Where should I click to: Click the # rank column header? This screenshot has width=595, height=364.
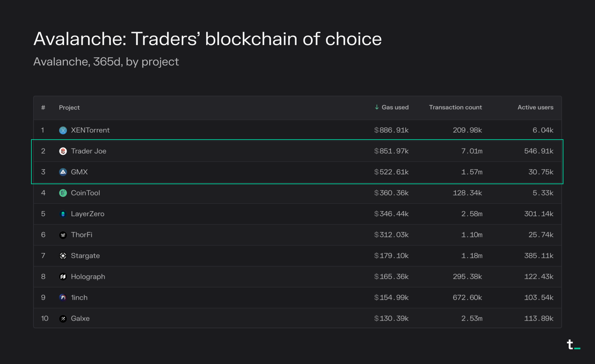tap(43, 108)
